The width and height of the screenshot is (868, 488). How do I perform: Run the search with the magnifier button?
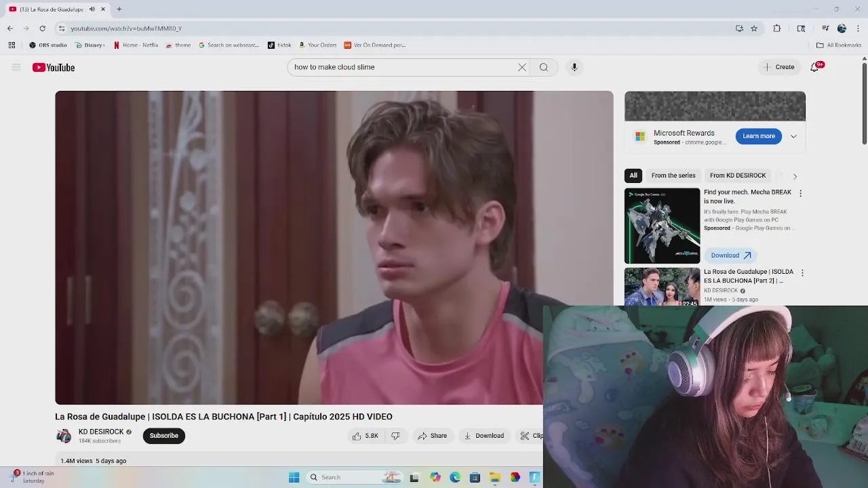point(544,67)
